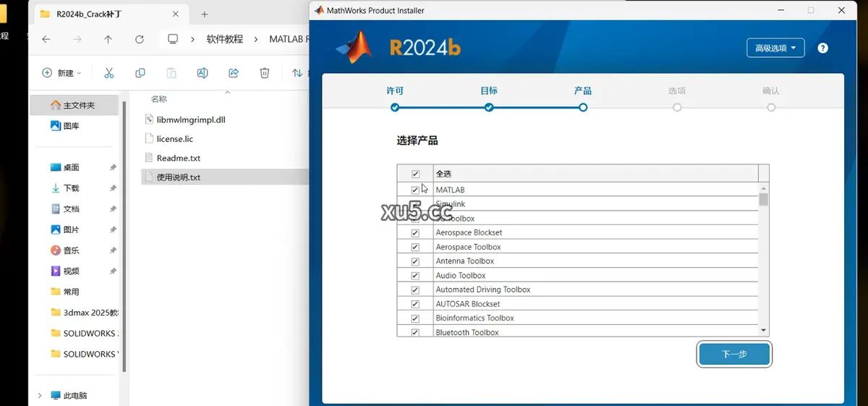This screenshot has width=868, height=406.
Task: Close the R2024b_Crack补丁 tab
Action: pyautogui.click(x=176, y=14)
